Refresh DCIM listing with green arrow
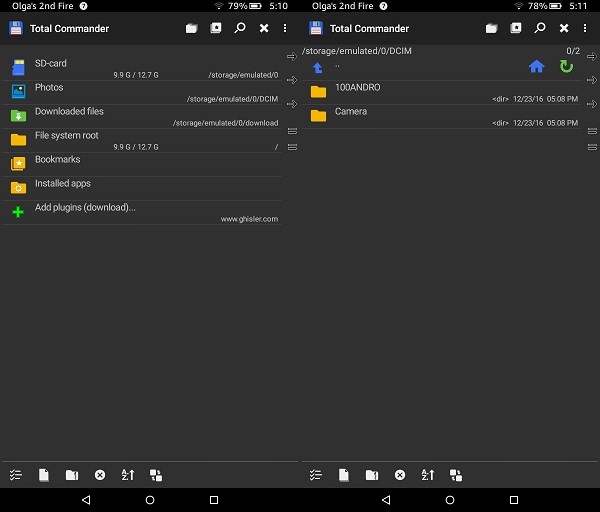Image resolution: width=600 pixels, height=512 pixels. coord(567,67)
